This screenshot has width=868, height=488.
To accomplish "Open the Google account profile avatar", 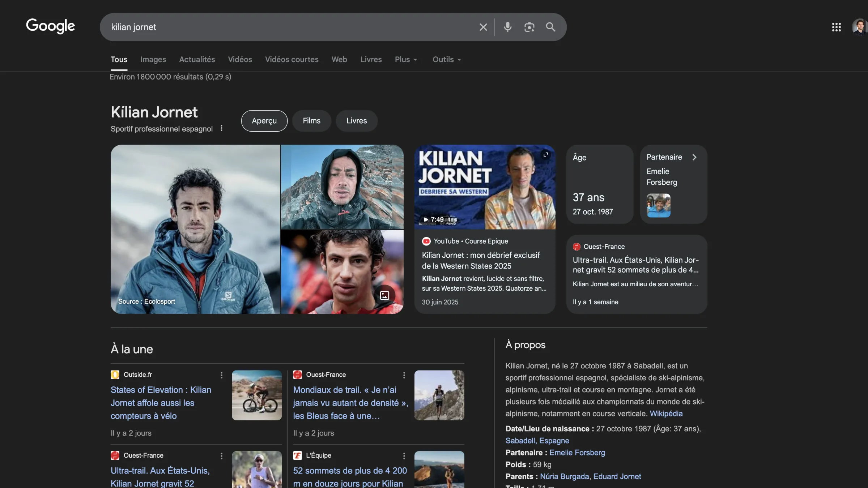I will pyautogui.click(x=860, y=27).
